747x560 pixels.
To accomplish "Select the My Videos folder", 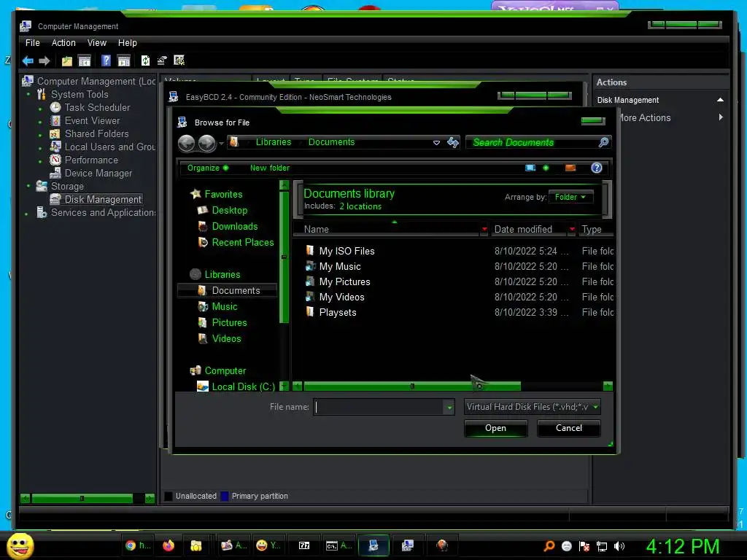I will click(341, 297).
